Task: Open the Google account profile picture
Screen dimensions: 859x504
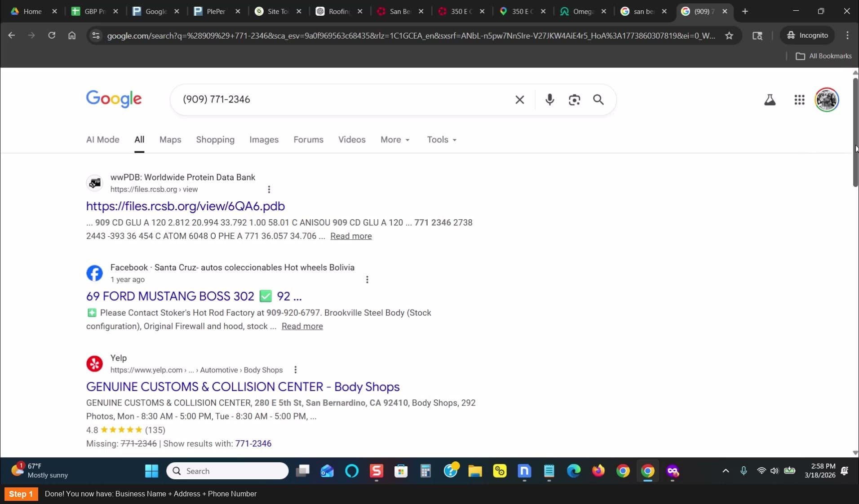Action: pyautogui.click(x=827, y=100)
